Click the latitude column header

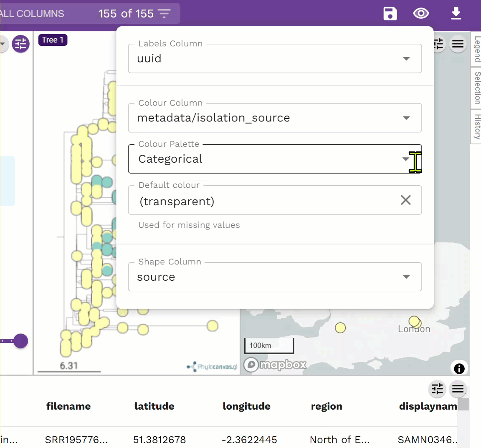click(x=154, y=406)
